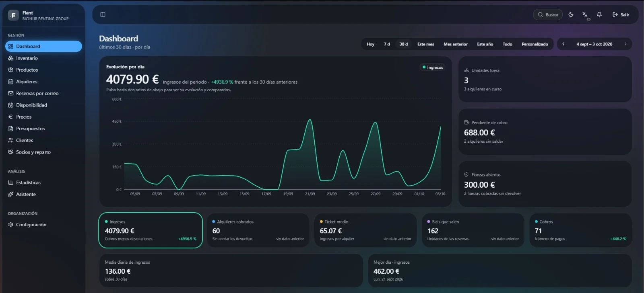Click the Salir logout button
Image resolution: width=644 pixels, height=293 pixels.
point(621,14)
